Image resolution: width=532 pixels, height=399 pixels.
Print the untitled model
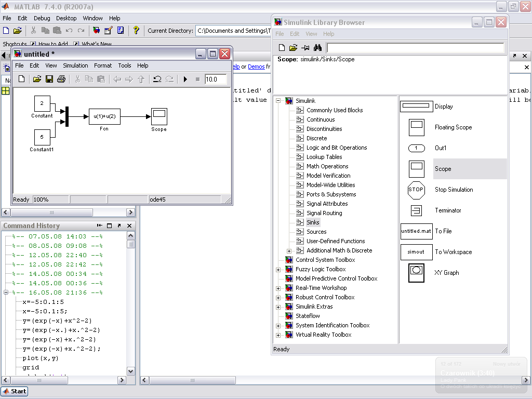pos(61,79)
